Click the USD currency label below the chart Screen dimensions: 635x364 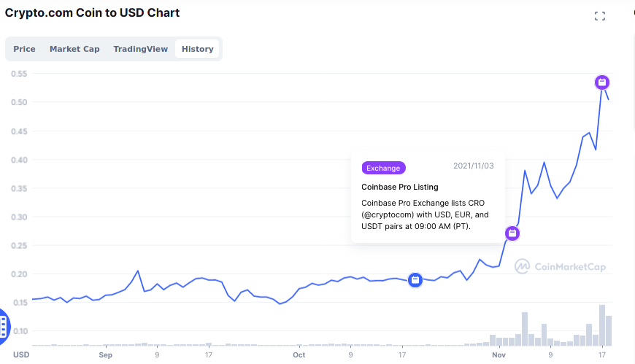pos(21,355)
